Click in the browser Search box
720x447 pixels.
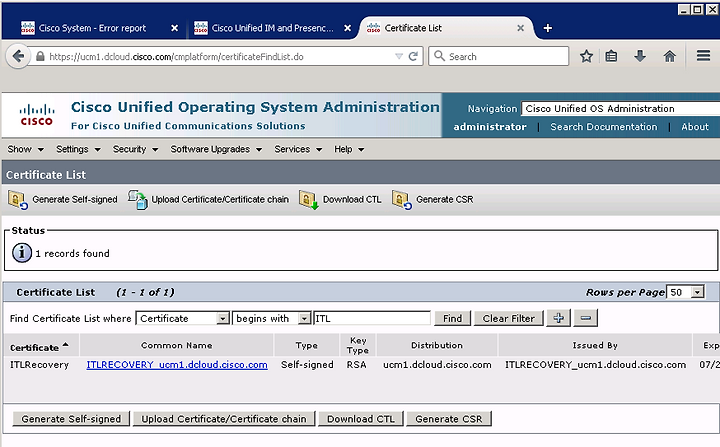click(x=499, y=57)
